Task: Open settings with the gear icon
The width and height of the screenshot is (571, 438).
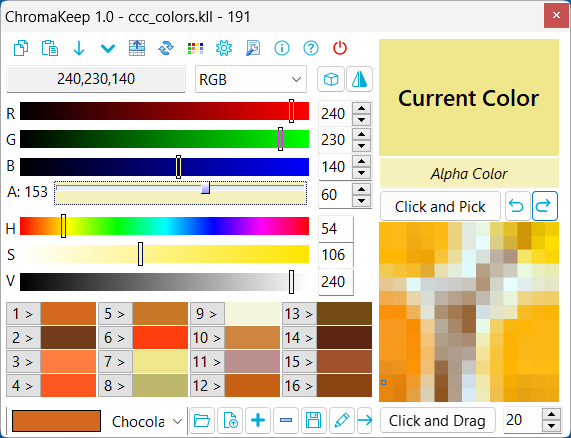Action: pos(224,48)
